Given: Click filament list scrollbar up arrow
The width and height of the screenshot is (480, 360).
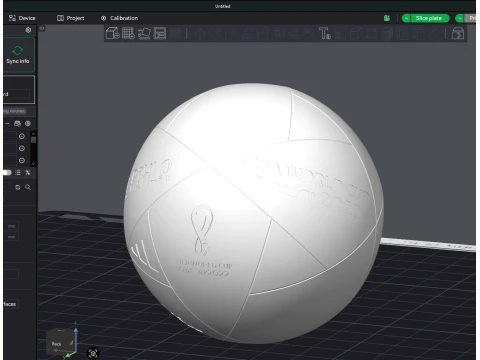Looking at the screenshot, I should (x=33, y=133).
